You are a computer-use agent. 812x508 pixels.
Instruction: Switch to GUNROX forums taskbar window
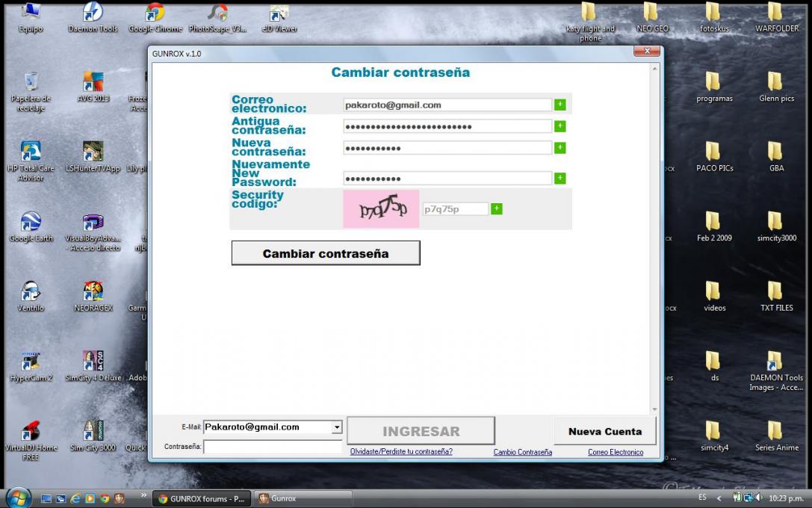tap(202, 498)
